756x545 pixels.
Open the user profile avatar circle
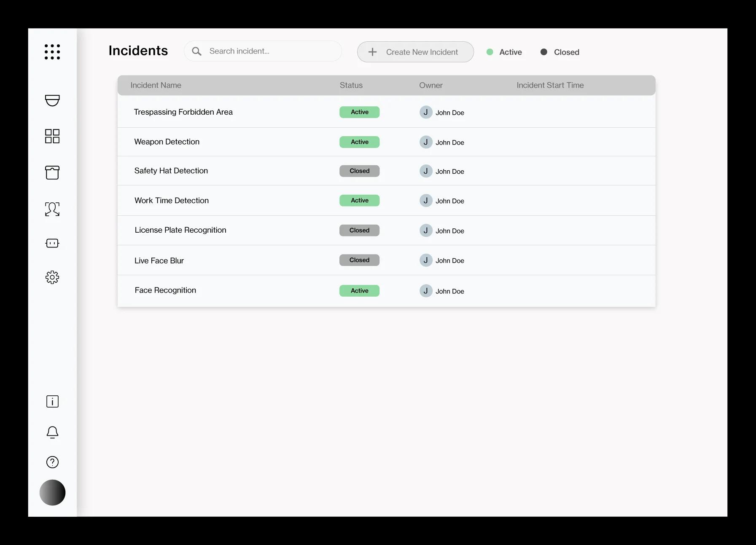point(52,492)
